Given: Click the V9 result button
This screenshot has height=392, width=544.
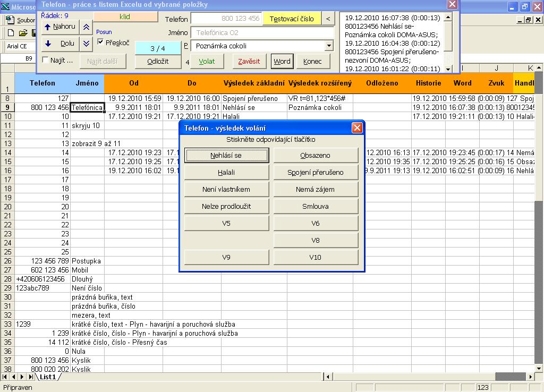Looking at the screenshot, I should click(x=226, y=258).
